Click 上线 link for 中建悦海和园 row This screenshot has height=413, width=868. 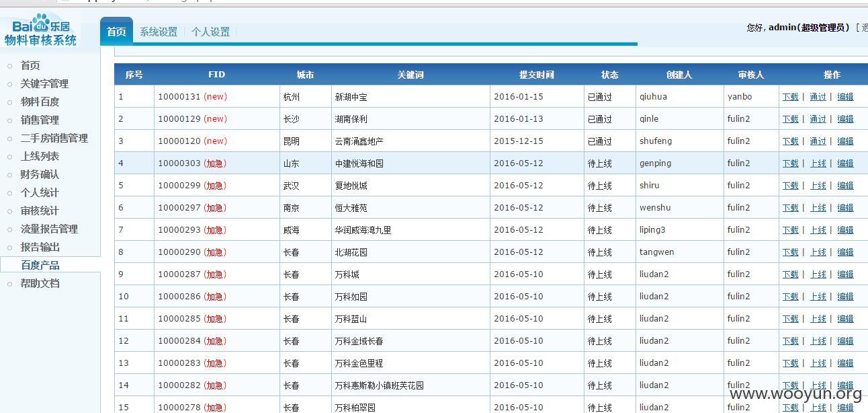click(818, 163)
